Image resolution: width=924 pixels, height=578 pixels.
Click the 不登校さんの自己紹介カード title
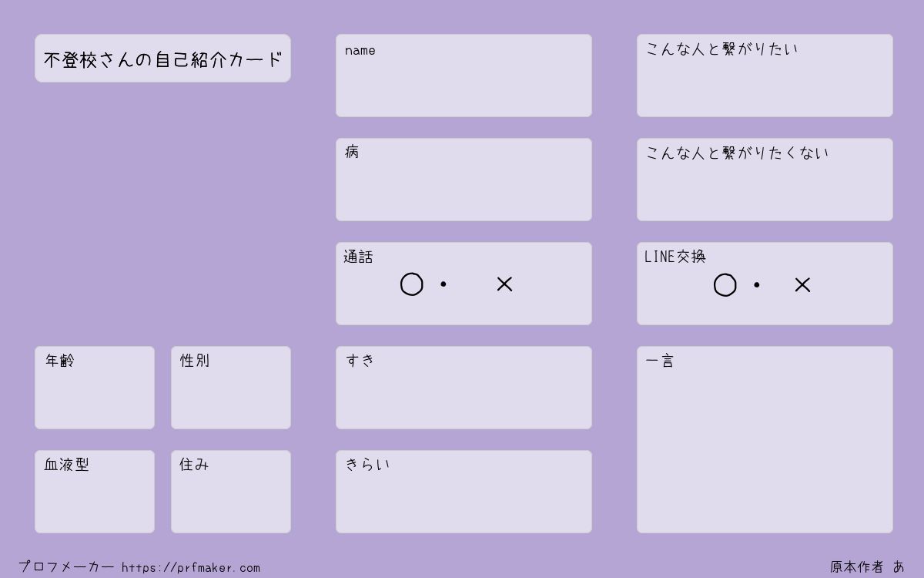pyautogui.click(x=162, y=59)
